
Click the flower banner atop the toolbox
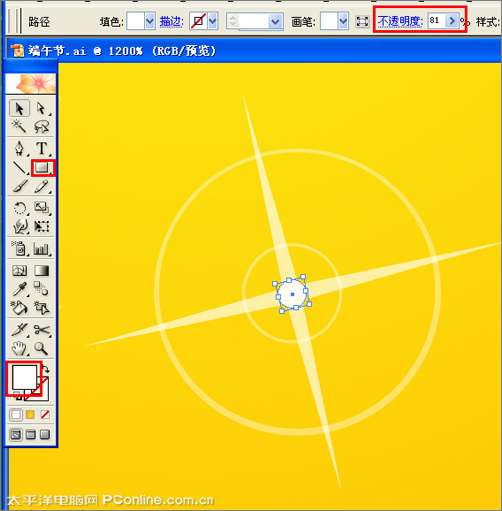coord(31,83)
